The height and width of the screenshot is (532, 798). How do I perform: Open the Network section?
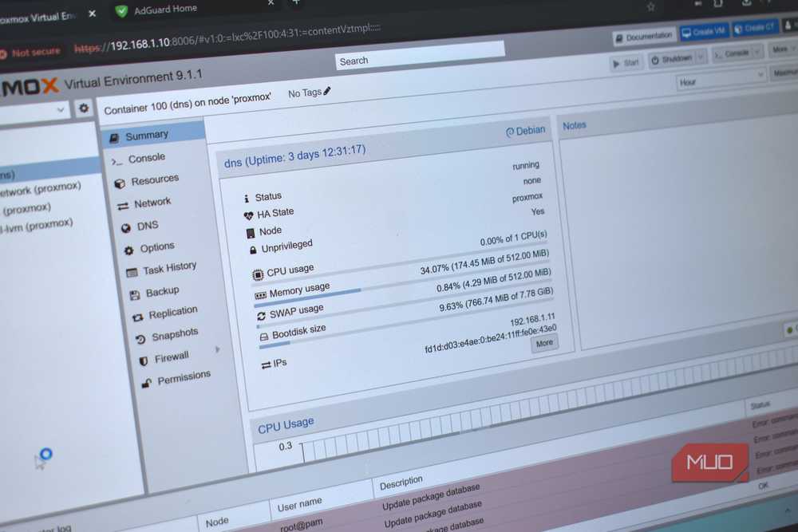pyautogui.click(x=152, y=203)
